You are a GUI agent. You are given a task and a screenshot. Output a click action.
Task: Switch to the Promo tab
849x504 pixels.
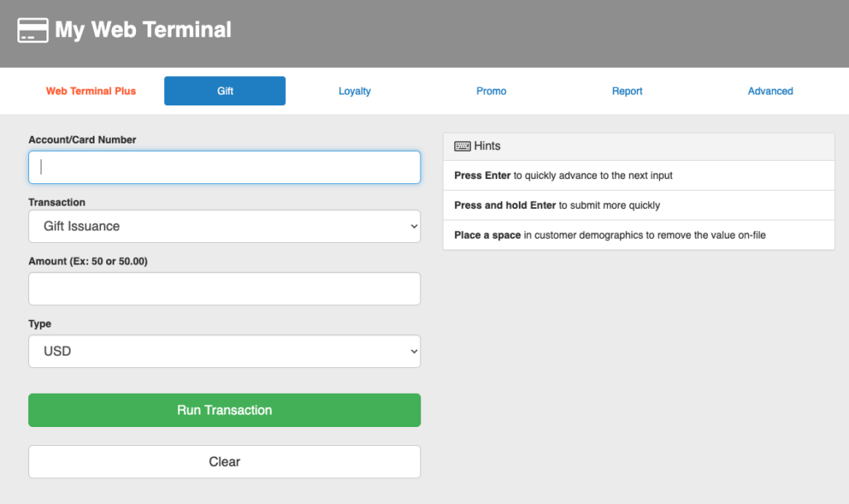491,91
